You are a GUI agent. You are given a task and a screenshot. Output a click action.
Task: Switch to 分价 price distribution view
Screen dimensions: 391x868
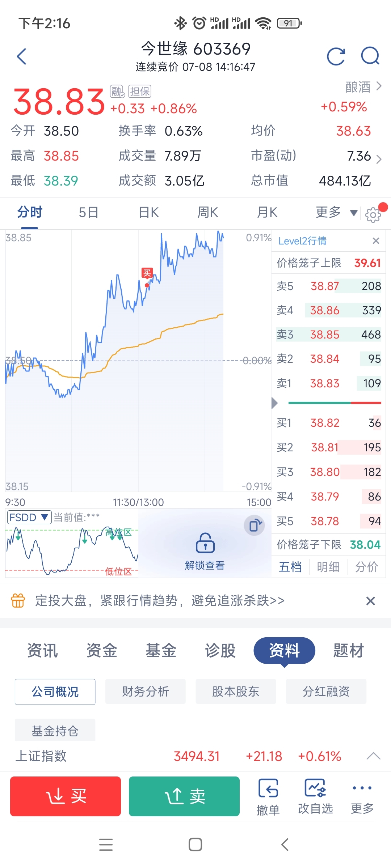(x=366, y=567)
